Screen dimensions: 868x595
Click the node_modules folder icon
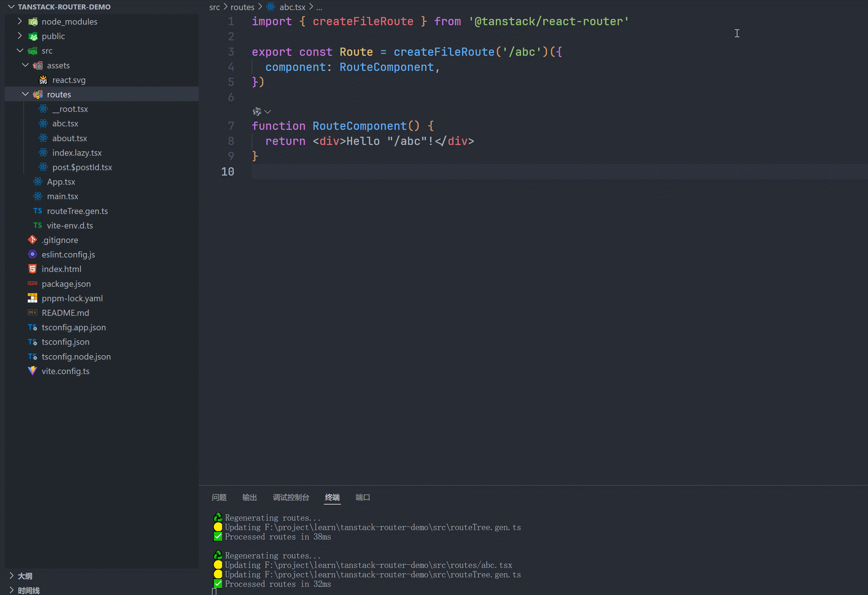pyautogui.click(x=33, y=22)
